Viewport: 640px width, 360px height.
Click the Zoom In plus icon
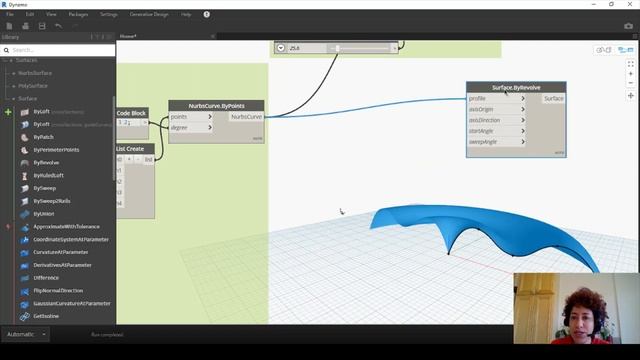click(631, 74)
